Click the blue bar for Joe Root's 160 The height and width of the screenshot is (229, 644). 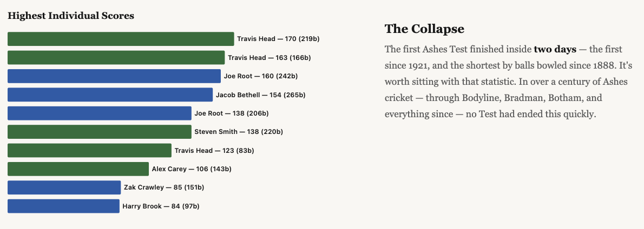pyautogui.click(x=114, y=76)
